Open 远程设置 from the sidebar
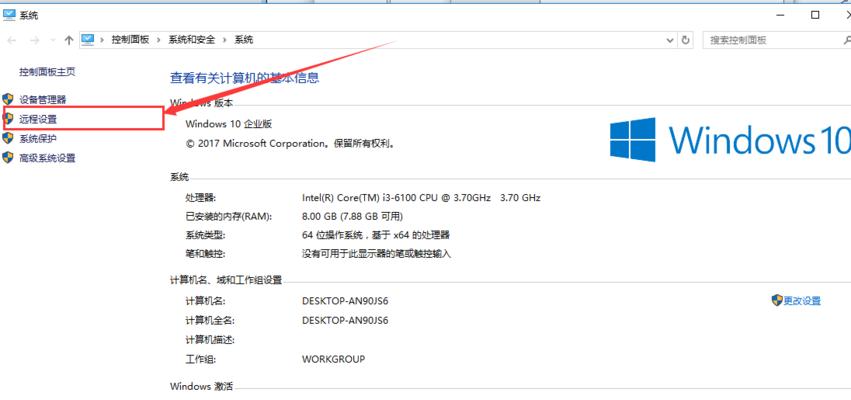 click(x=38, y=119)
